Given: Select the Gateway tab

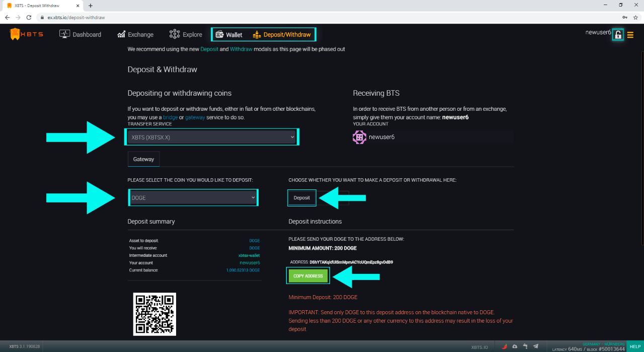Looking at the screenshot, I should coord(143,159).
